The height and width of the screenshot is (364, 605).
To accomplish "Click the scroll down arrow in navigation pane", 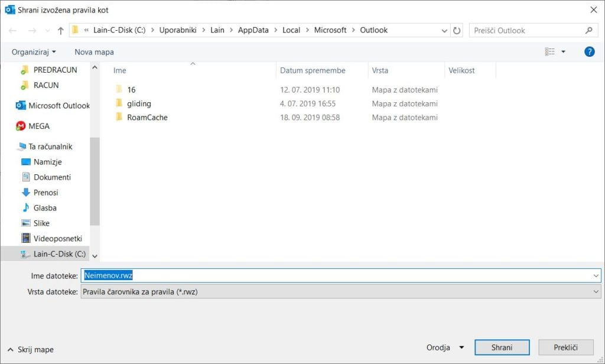I will (95, 256).
